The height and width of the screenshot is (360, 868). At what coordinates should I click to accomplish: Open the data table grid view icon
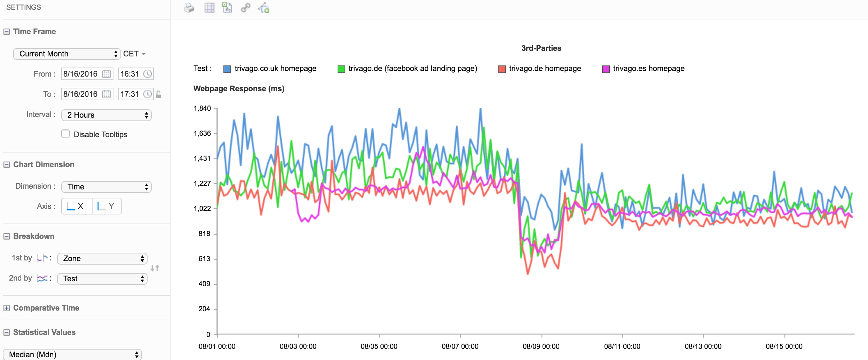[x=209, y=8]
